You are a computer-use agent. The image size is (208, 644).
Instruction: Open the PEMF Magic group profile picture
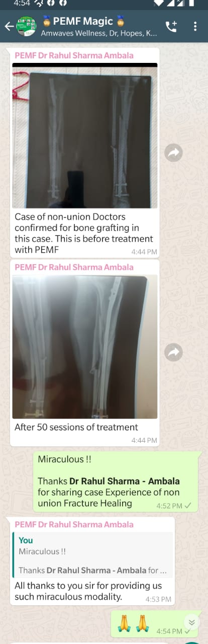coord(26,26)
